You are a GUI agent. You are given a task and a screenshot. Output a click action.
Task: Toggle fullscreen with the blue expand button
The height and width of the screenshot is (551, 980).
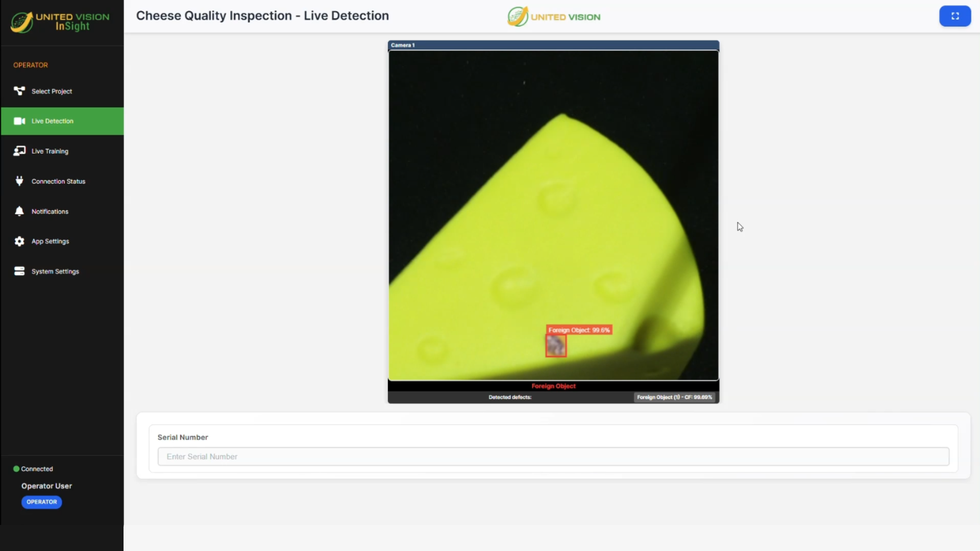coord(955,16)
